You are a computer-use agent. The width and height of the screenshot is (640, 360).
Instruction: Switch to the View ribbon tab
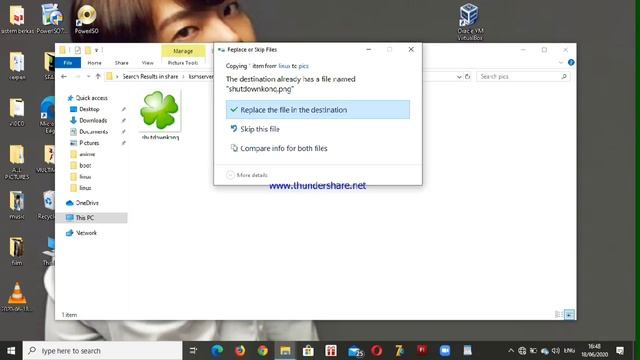tap(148, 63)
